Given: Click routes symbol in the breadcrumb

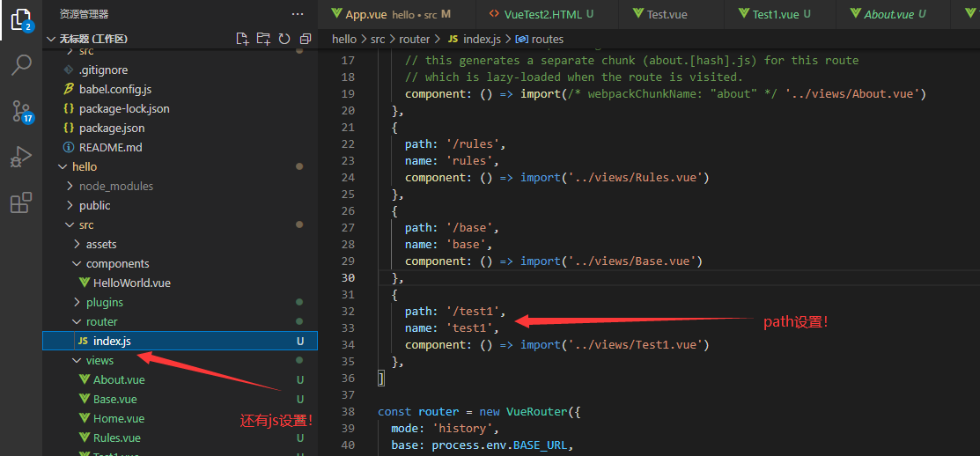Looking at the screenshot, I should coord(548,40).
